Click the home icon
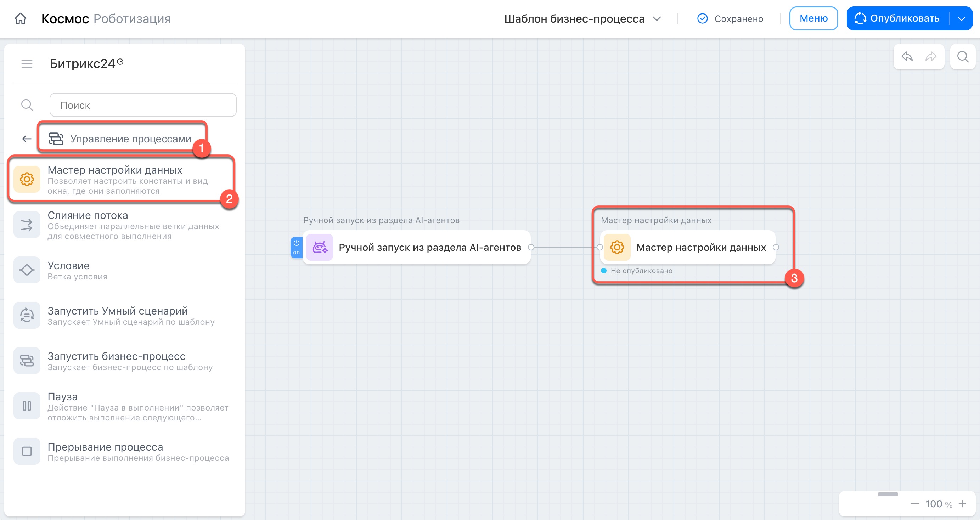 [21, 18]
